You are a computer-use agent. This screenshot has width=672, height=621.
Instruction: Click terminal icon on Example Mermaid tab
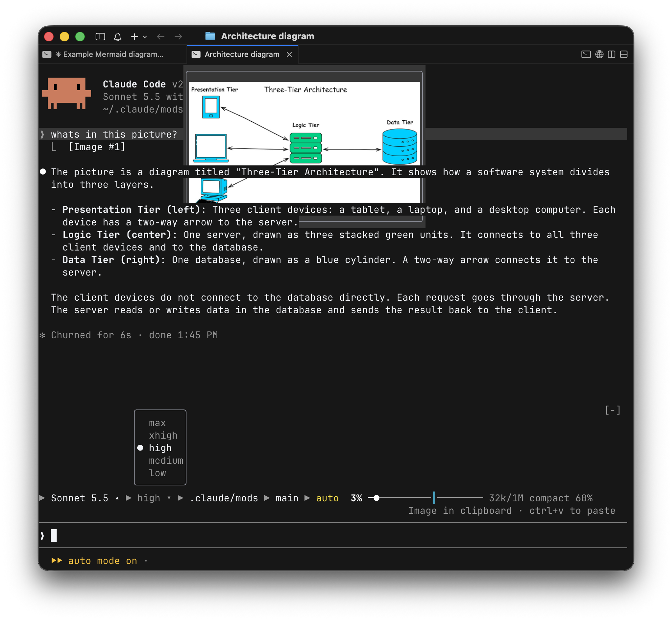point(46,54)
